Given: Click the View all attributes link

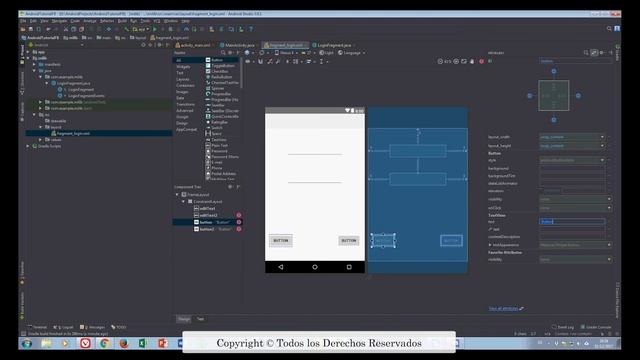Looking at the screenshot, I should tap(503, 309).
